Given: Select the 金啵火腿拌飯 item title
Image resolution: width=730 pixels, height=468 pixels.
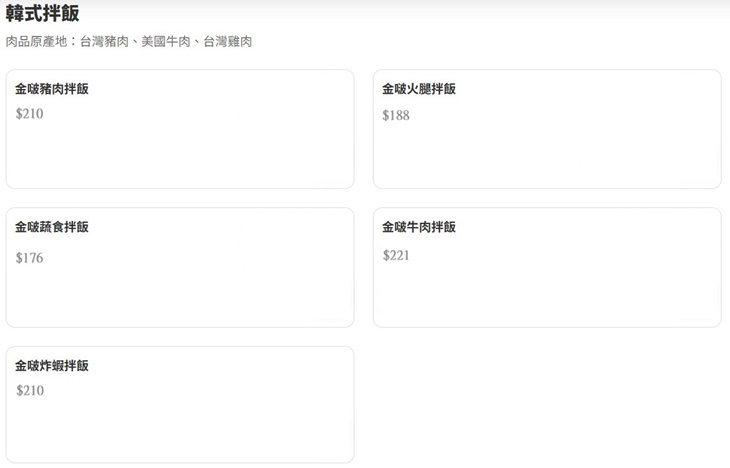Looking at the screenshot, I should tap(419, 89).
